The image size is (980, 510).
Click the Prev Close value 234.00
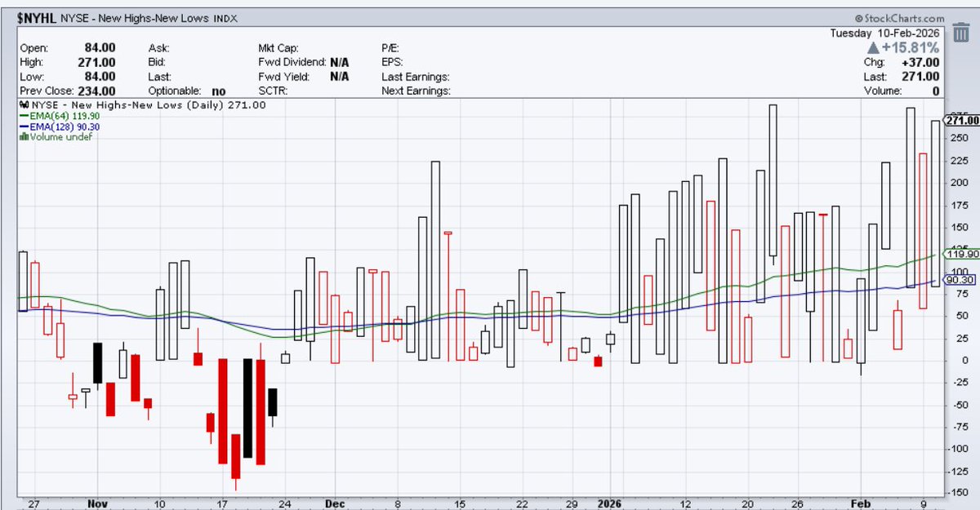pyautogui.click(x=97, y=91)
